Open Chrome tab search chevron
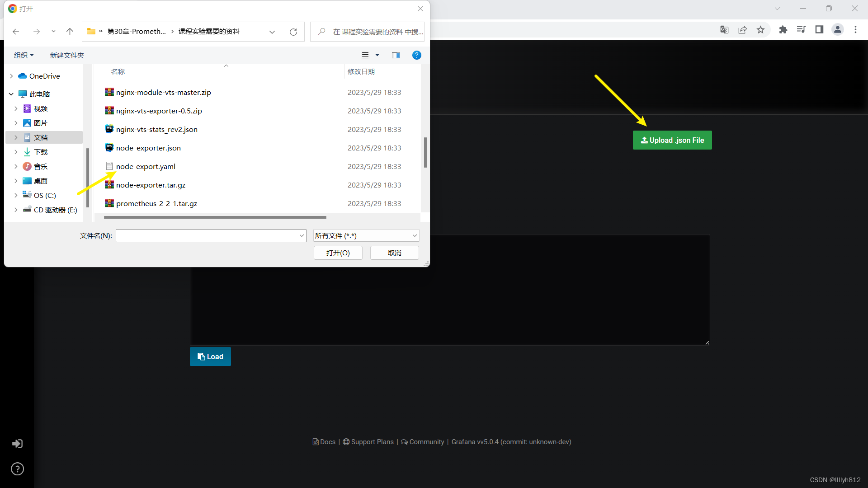This screenshot has width=868, height=488. pos(777,9)
